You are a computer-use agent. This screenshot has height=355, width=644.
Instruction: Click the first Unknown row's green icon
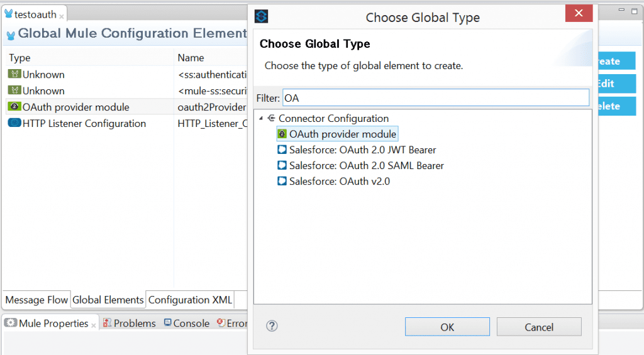[14, 74]
